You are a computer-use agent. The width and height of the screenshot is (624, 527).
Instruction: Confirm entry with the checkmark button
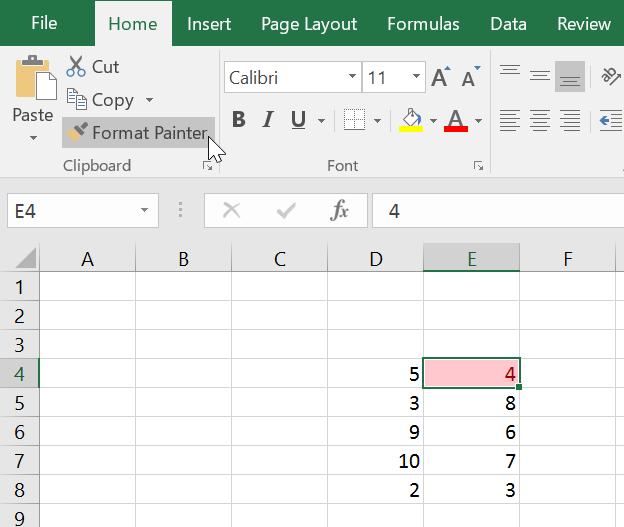coord(286,210)
